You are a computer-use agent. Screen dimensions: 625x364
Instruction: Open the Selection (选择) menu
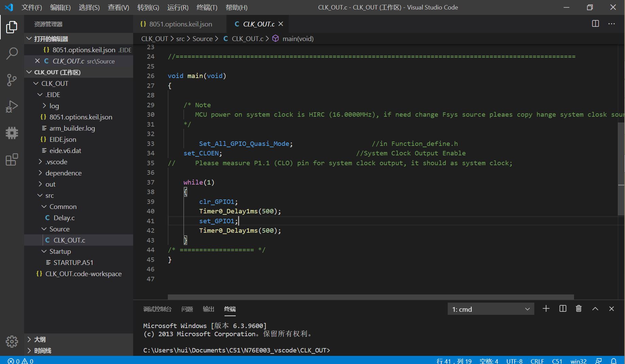point(89,7)
